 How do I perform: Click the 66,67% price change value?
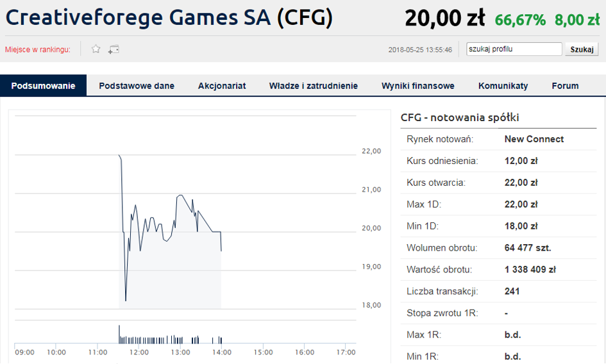520,20
